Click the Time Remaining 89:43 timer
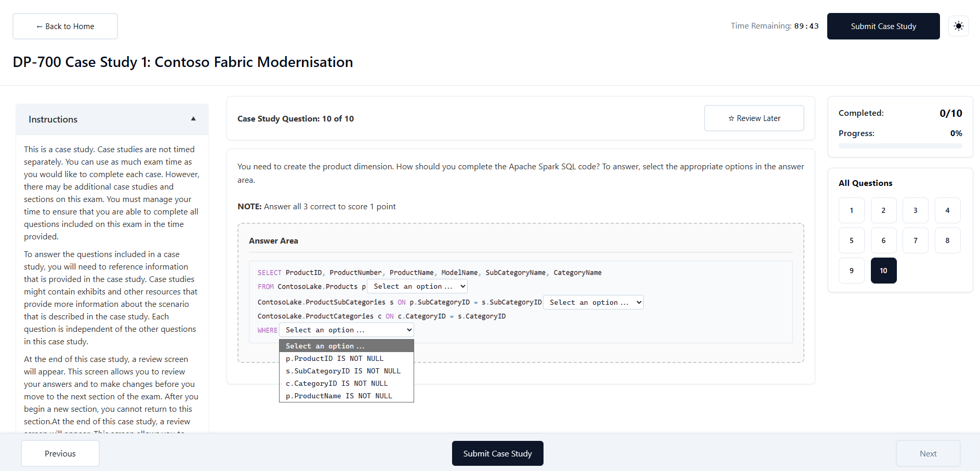 click(774, 26)
